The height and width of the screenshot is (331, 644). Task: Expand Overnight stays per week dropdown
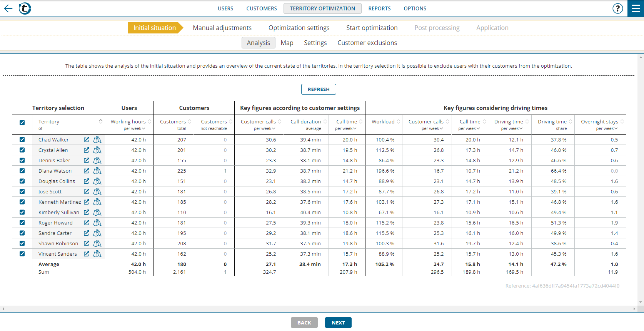tap(607, 129)
